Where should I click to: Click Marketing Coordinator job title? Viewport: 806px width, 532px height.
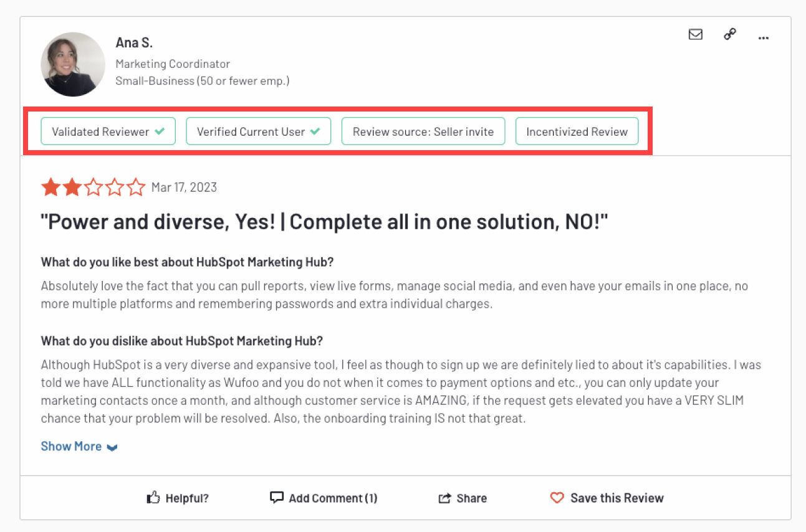click(173, 64)
